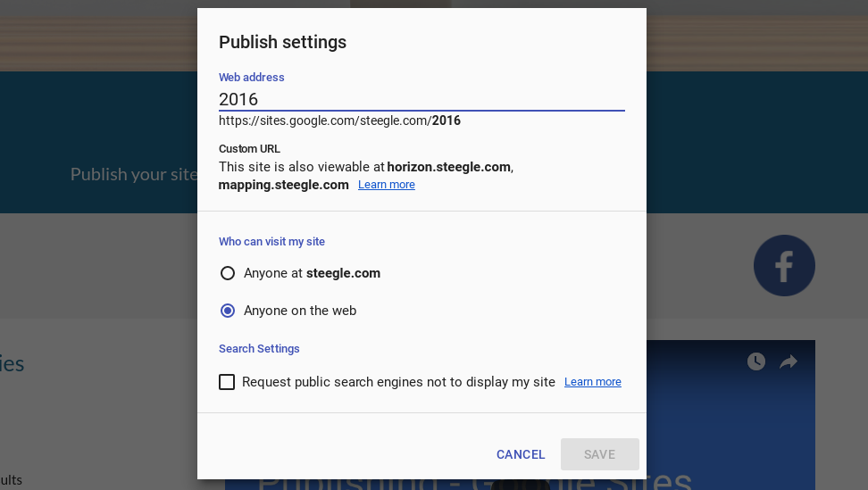Open the Learn more link under Custom URL
The height and width of the screenshot is (490, 868).
(387, 185)
